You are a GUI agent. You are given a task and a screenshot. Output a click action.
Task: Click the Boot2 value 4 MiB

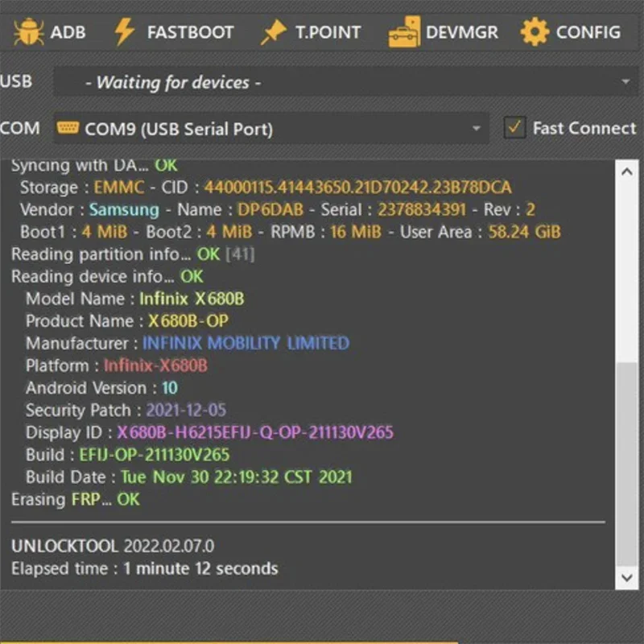point(229,232)
